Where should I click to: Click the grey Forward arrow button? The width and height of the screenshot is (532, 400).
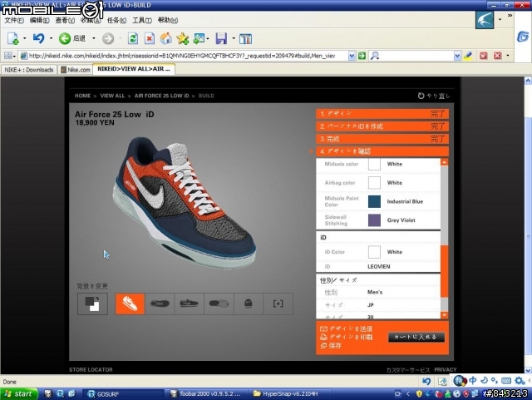coord(108,38)
